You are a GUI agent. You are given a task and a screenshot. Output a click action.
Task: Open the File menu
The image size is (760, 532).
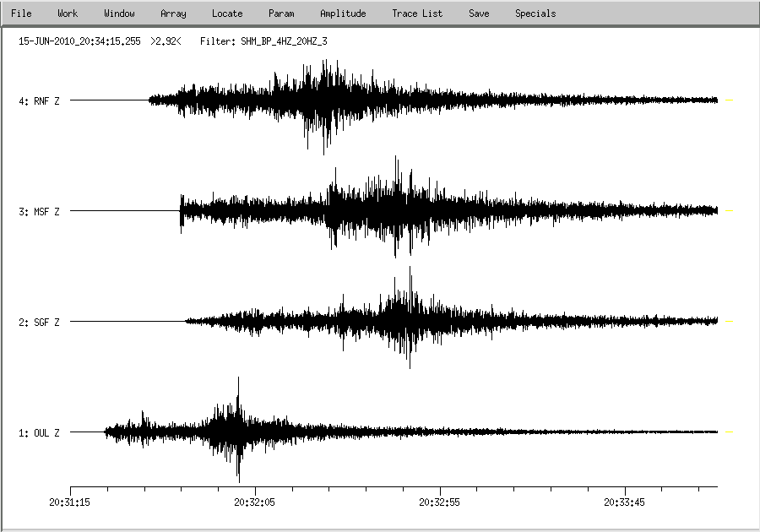tap(21, 14)
